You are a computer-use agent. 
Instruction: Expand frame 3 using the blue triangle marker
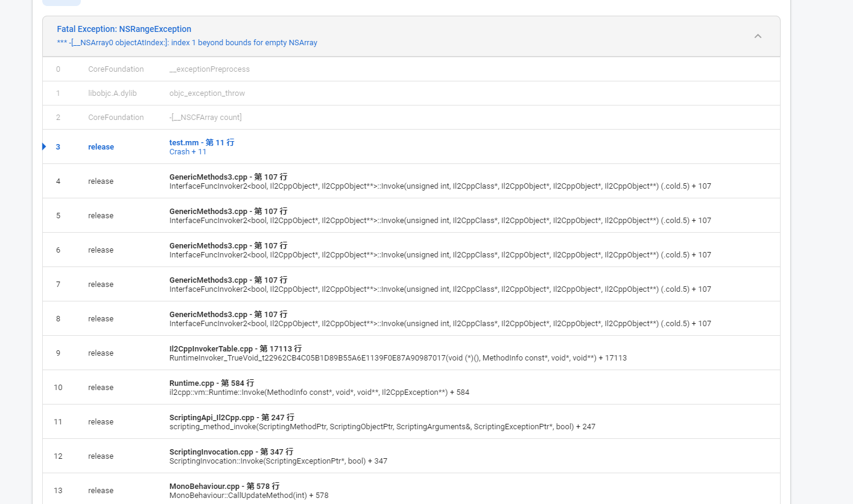coord(43,146)
